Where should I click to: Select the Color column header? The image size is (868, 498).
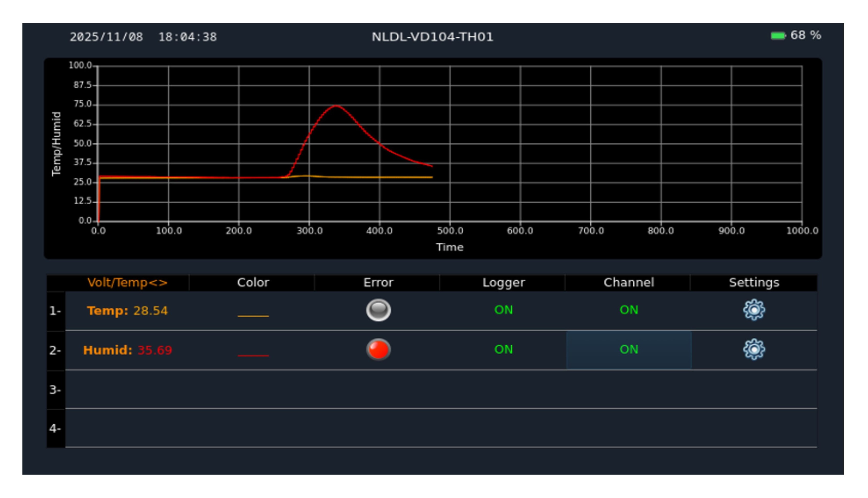tap(253, 283)
